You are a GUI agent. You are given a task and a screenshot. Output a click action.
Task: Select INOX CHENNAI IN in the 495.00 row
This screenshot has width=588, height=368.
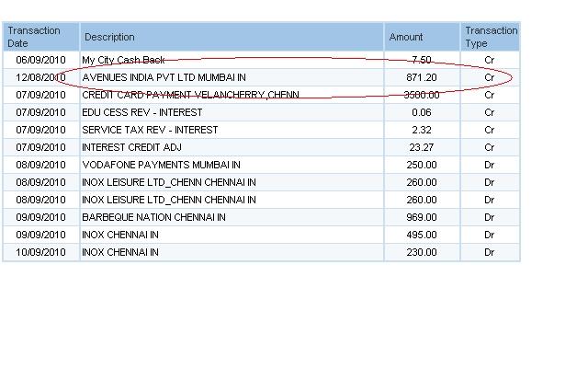point(120,235)
